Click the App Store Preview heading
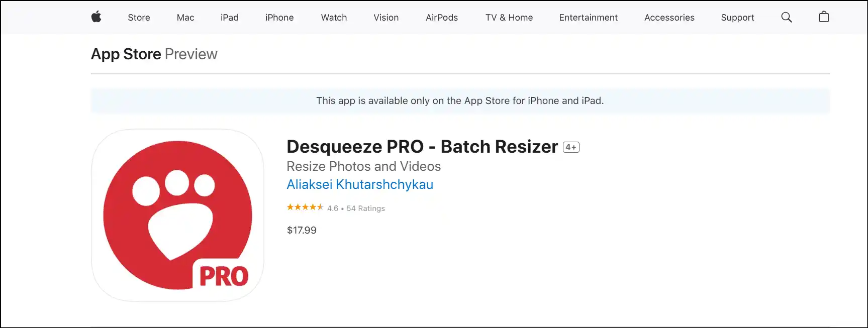The height and width of the screenshot is (328, 868). tap(154, 54)
